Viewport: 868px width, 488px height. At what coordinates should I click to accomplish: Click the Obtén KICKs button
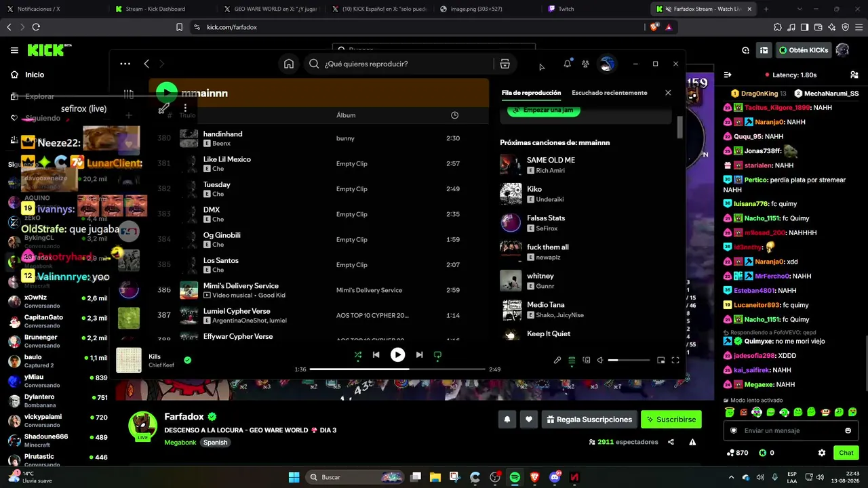coord(804,50)
